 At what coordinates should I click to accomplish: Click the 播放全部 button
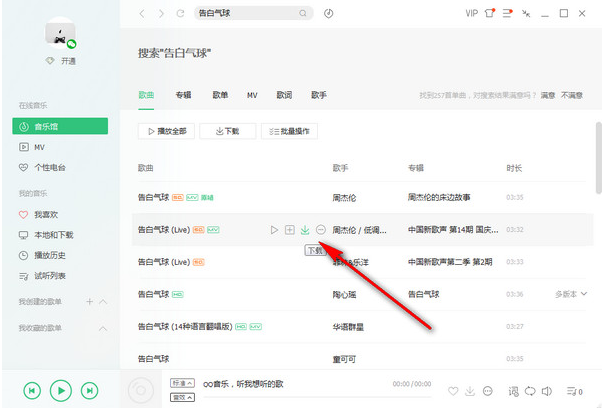point(166,131)
